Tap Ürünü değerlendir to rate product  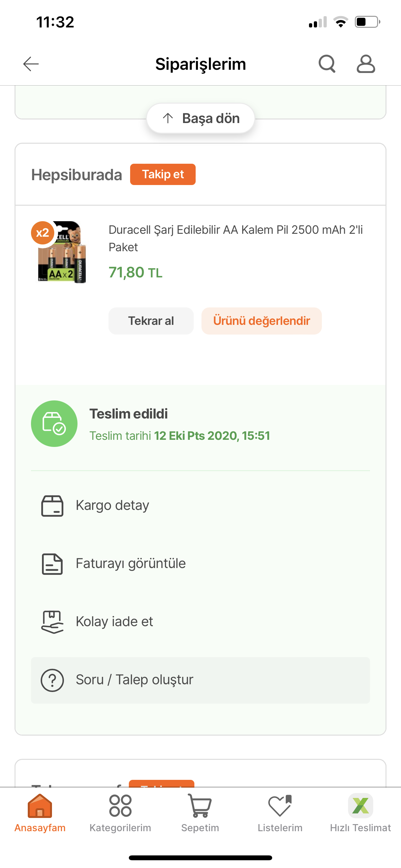tap(262, 321)
